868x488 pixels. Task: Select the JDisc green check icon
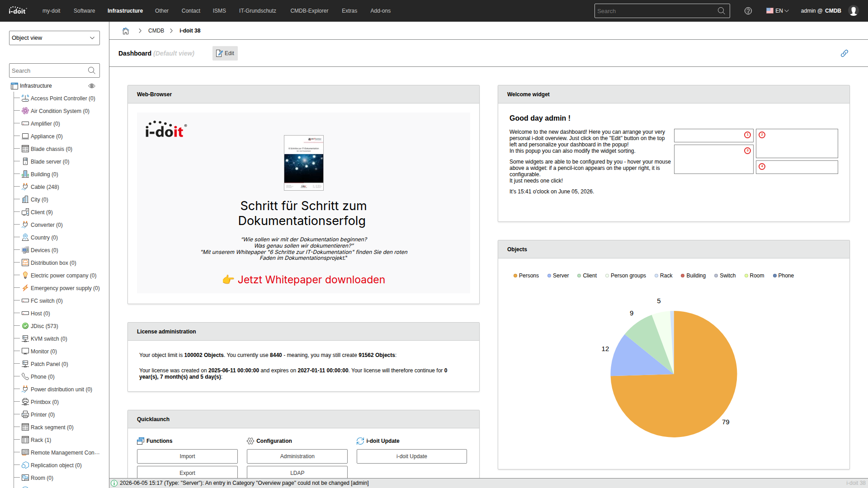(x=25, y=326)
